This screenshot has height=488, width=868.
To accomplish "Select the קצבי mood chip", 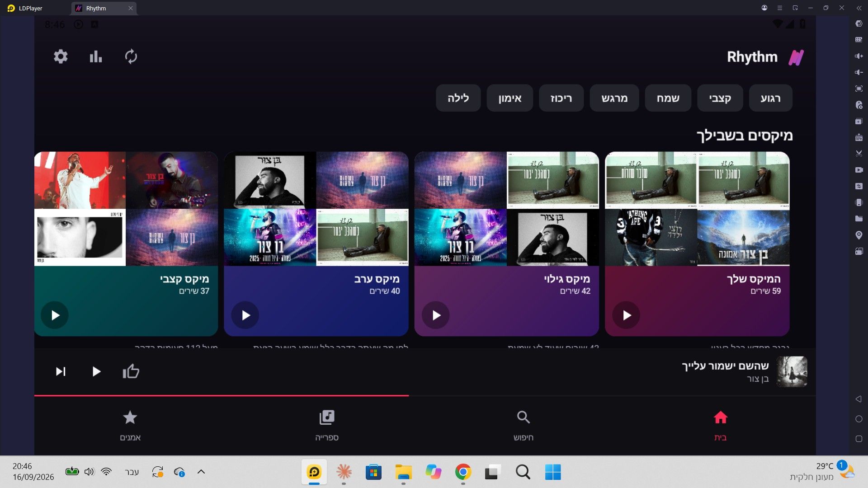I will (x=720, y=98).
